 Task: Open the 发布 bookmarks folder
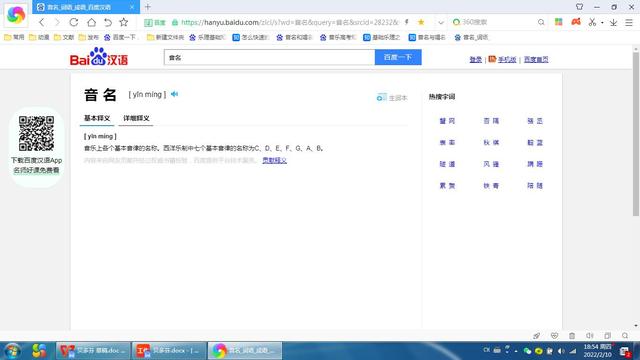(x=89, y=37)
